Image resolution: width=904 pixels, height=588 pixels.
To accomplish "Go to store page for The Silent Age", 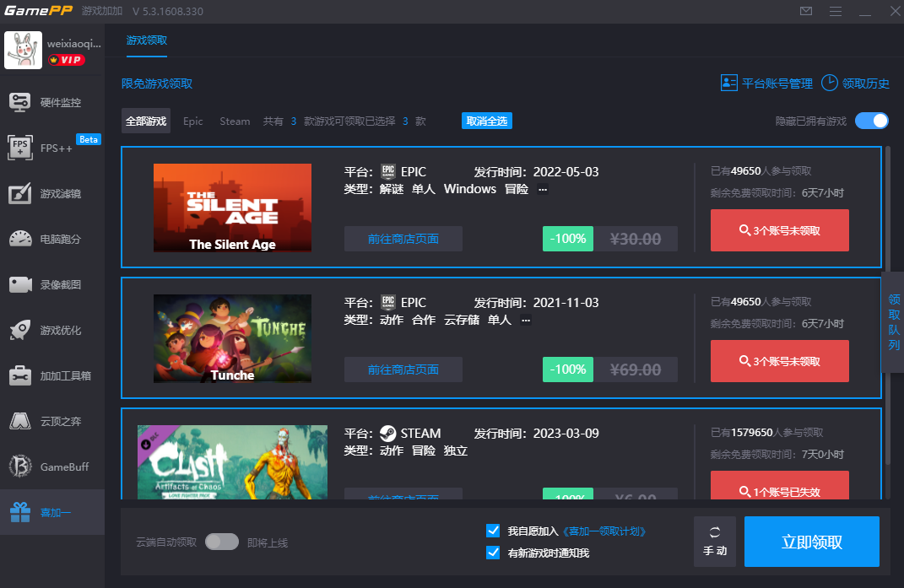I will tap(403, 239).
